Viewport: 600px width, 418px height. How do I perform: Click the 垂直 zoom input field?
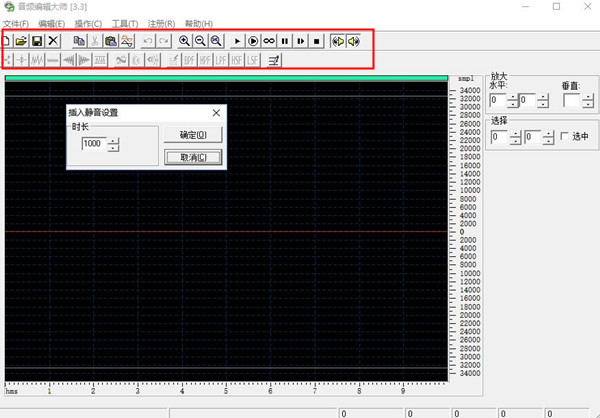tap(572, 100)
